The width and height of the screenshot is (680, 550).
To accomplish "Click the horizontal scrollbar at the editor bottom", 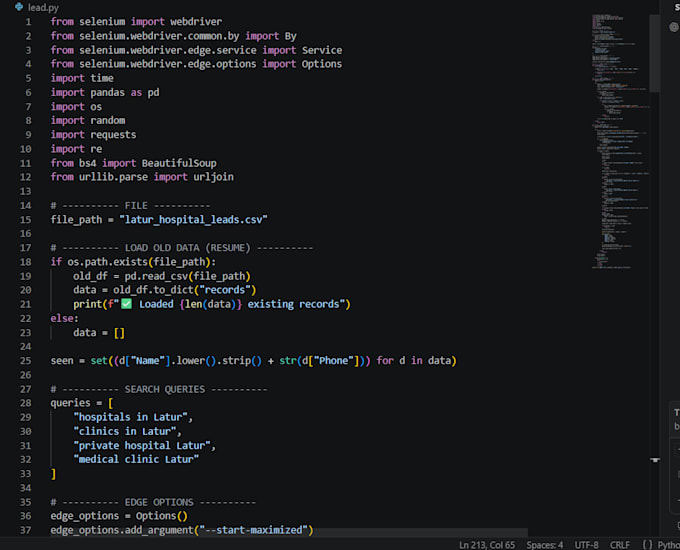I will point(289,533).
